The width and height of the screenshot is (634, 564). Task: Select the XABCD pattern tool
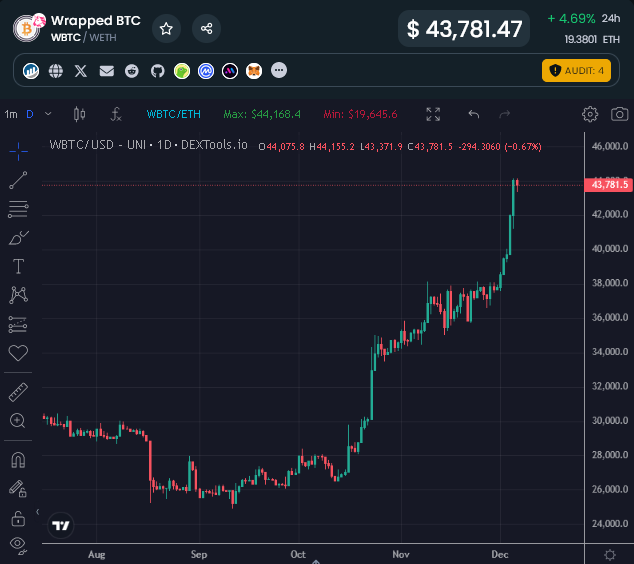click(x=18, y=295)
